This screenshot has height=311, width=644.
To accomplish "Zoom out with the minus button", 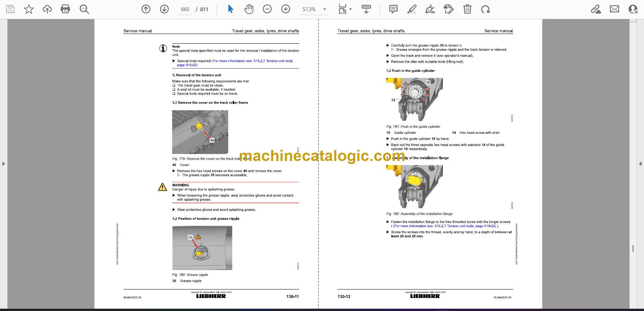I will [267, 9].
